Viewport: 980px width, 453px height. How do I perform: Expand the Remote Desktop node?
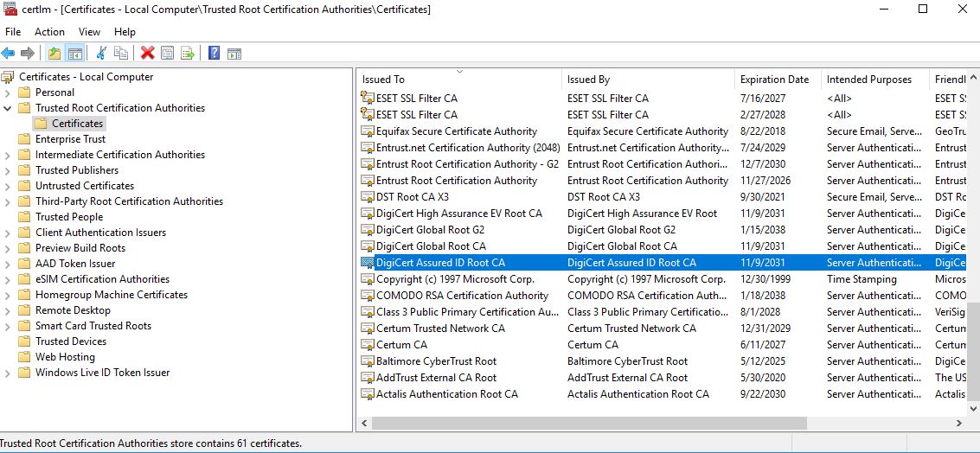pos(8,310)
